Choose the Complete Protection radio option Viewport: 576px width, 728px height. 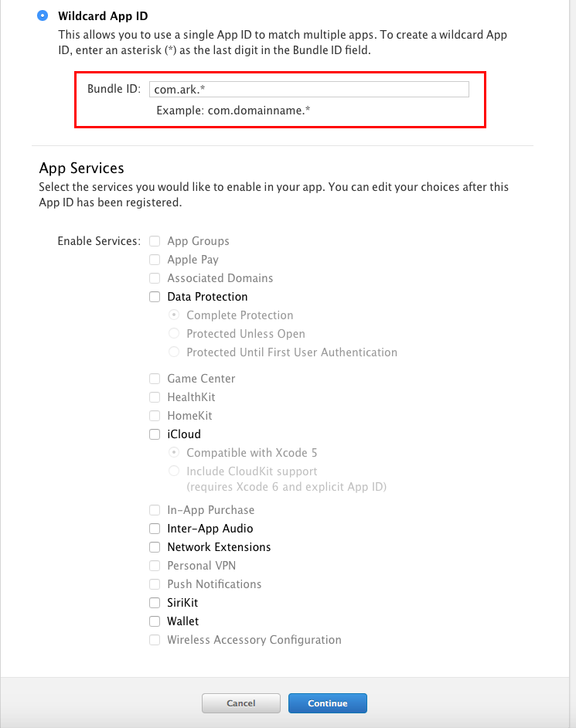click(x=174, y=315)
